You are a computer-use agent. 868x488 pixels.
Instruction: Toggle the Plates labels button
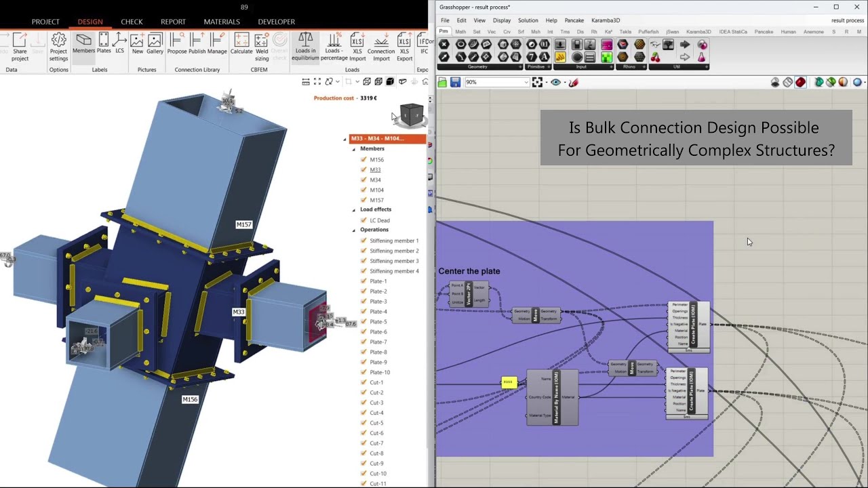point(104,44)
